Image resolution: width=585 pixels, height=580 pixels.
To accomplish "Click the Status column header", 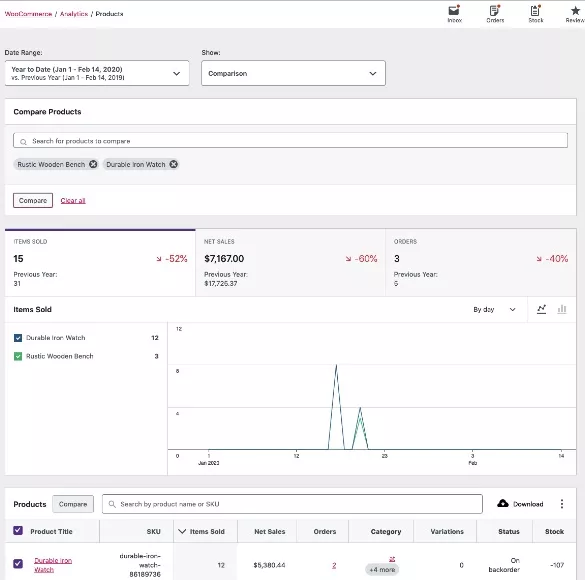I will (x=509, y=531).
